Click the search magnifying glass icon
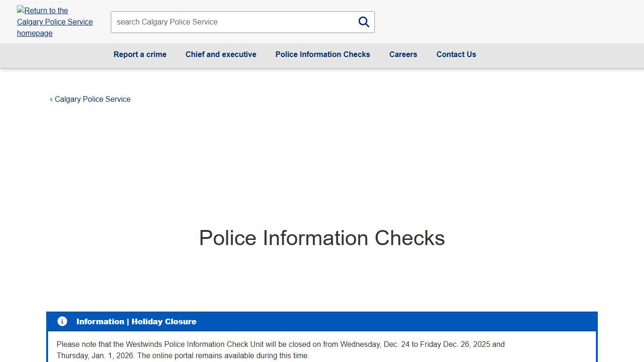 click(363, 22)
